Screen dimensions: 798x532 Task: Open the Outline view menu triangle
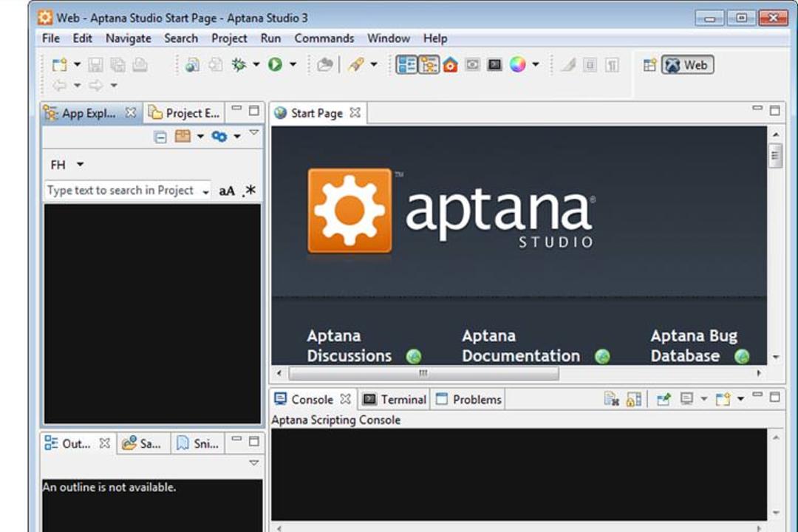pos(254,463)
